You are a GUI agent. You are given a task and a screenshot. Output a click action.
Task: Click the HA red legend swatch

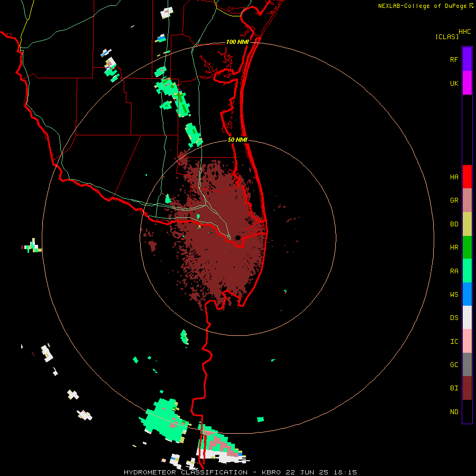click(467, 177)
